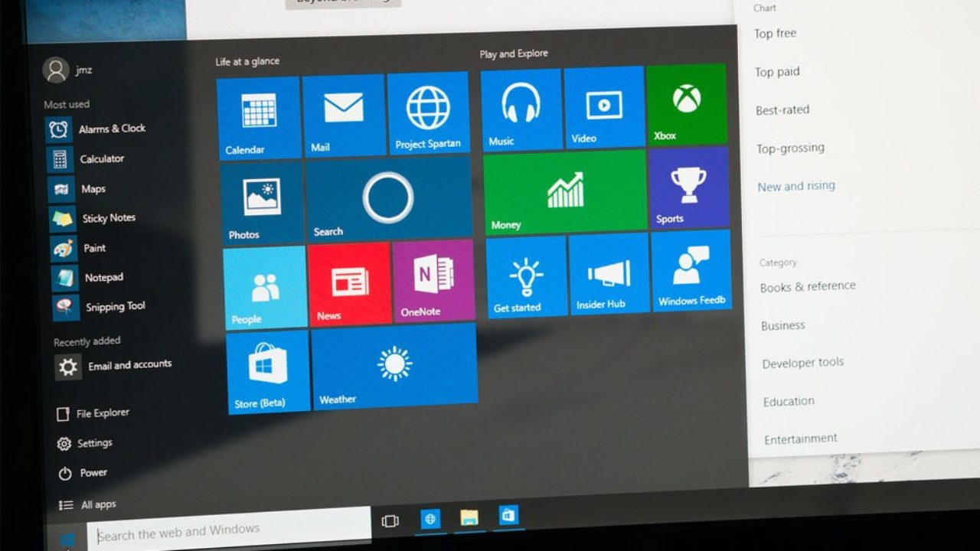Open Settings from Start menu
The width and height of the screenshot is (980, 551).
click(x=85, y=443)
